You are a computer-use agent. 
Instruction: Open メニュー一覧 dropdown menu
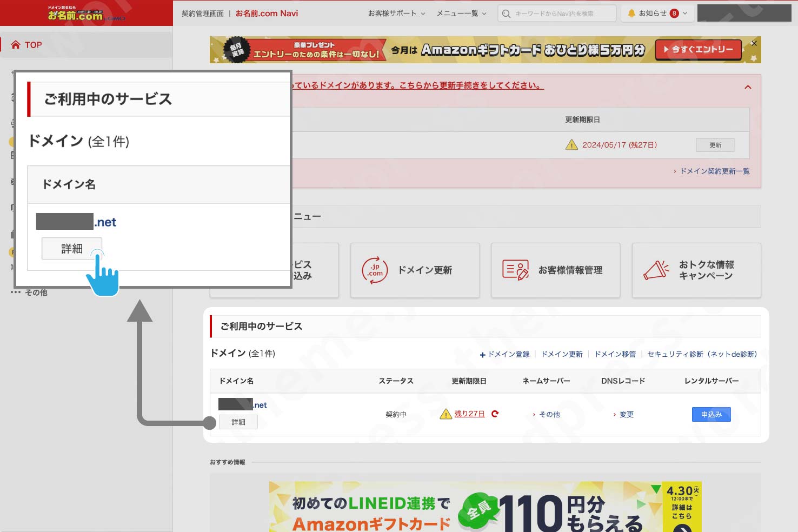[x=461, y=14]
